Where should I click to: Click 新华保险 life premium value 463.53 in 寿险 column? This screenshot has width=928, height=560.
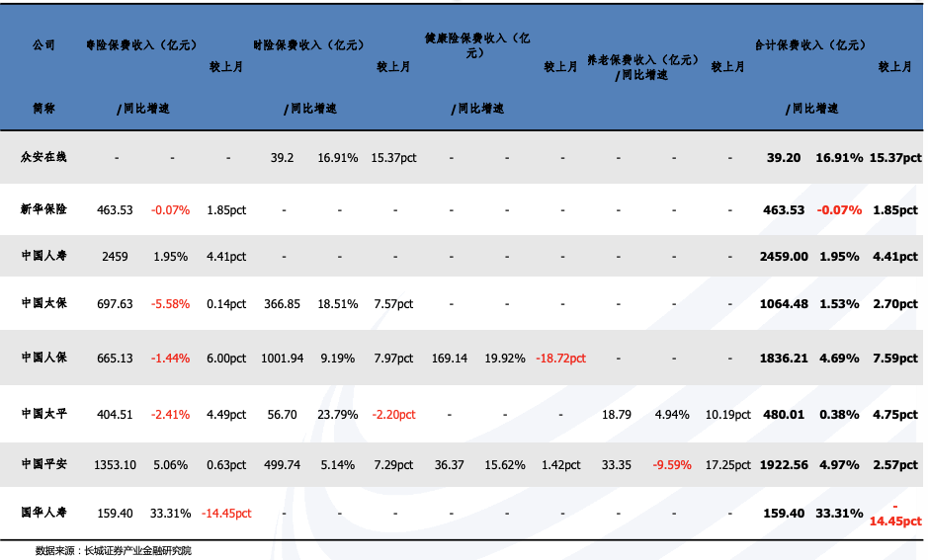[x=115, y=210]
